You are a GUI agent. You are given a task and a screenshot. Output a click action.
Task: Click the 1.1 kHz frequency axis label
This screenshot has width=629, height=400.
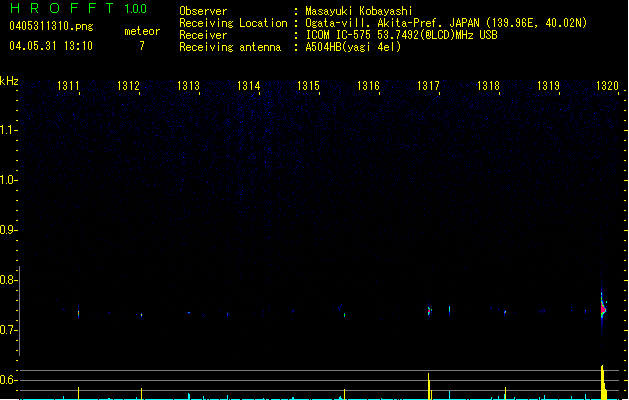(x=8, y=130)
